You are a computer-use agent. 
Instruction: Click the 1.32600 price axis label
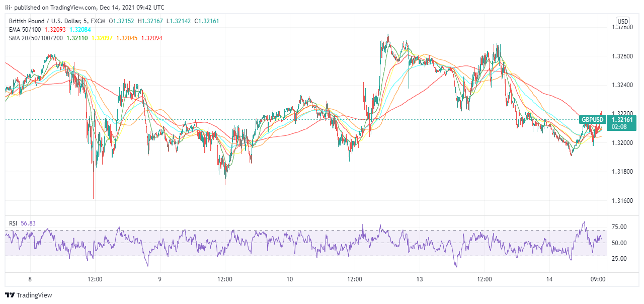coord(622,56)
